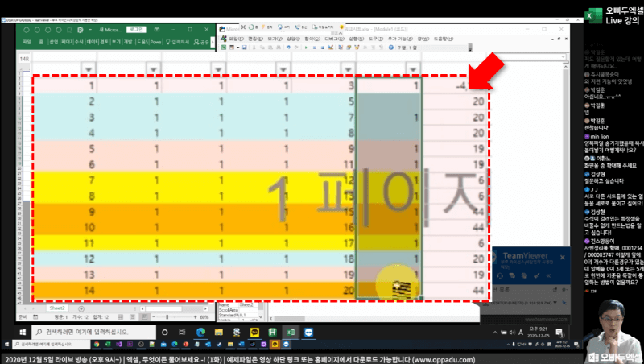Open the 삽입 tab in the Excel ribbon
The image size is (644, 364).
(53, 40)
